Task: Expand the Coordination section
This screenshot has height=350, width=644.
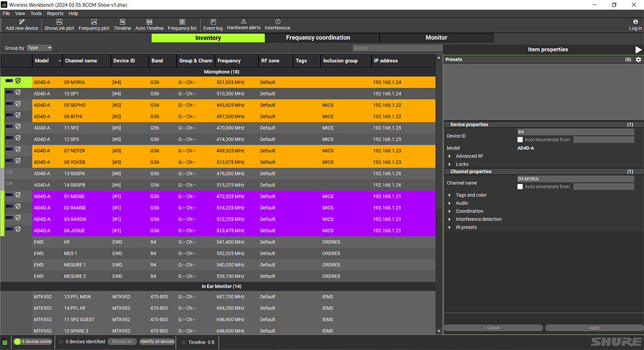Action: (450, 211)
